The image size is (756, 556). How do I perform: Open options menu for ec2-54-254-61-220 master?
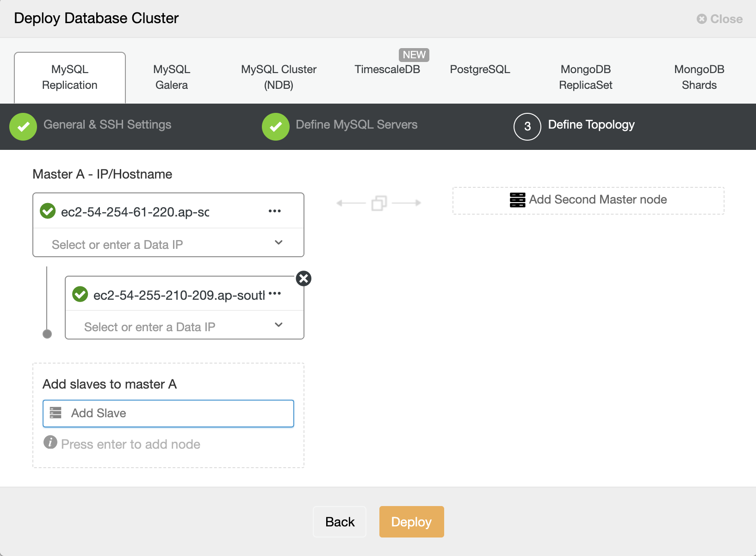pyautogui.click(x=275, y=211)
